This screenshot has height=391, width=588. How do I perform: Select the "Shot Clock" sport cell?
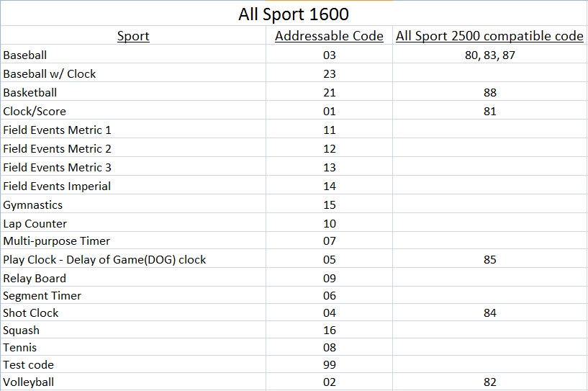(31, 313)
